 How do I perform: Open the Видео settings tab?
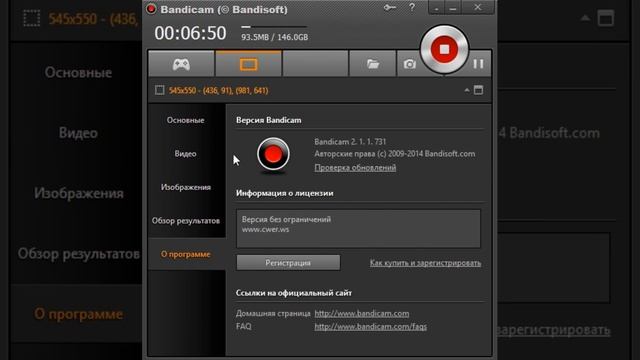[185, 153]
